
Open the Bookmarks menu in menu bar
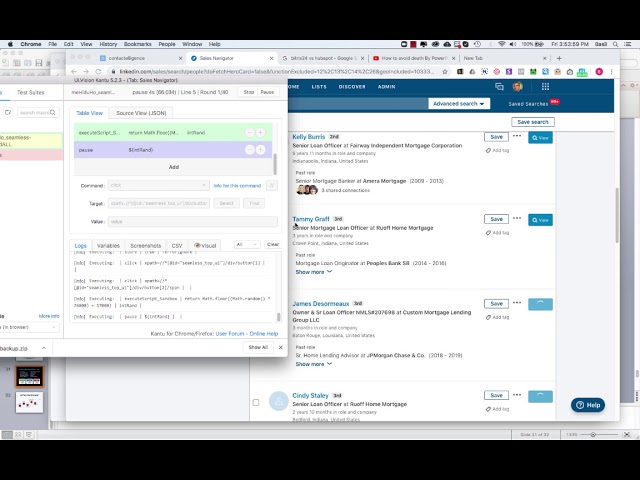coord(138,44)
